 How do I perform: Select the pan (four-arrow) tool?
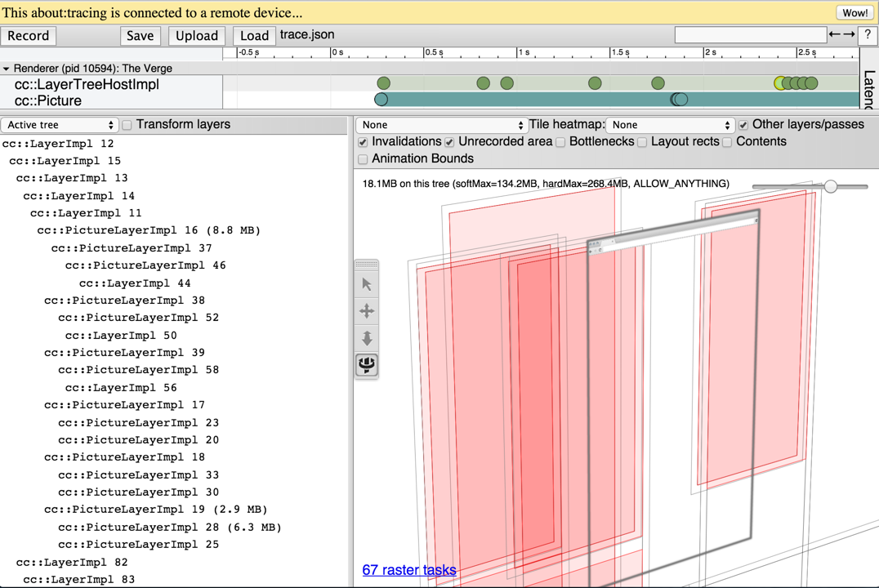pos(367,311)
